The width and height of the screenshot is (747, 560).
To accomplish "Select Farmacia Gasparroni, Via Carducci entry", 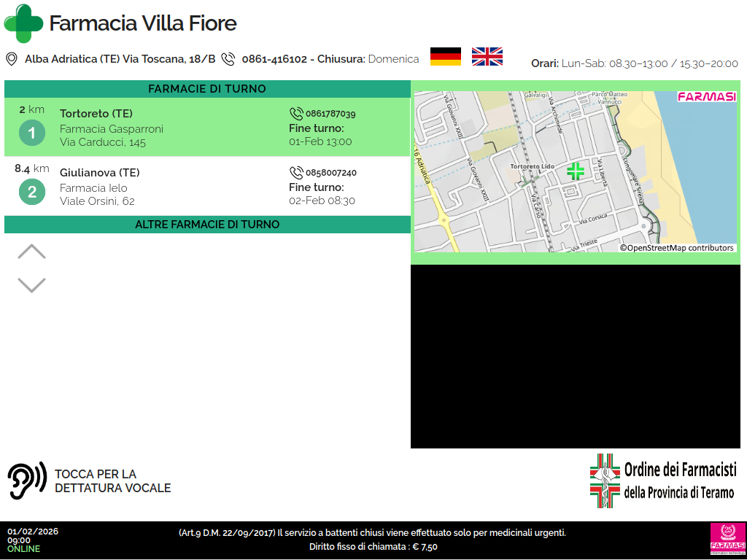I will coord(112,136).
